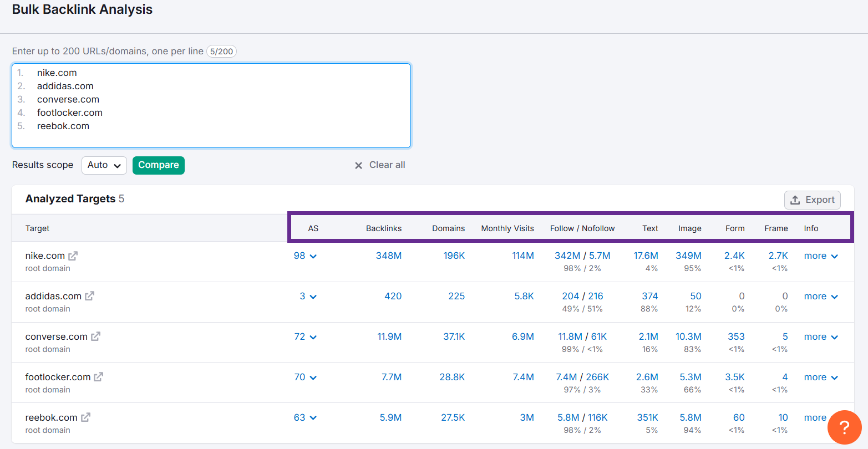This screenshot has width=868, height=449.
Task: Open addidas.com backlinks value 420
Action: pyautogui.click(x=393, y=296)
